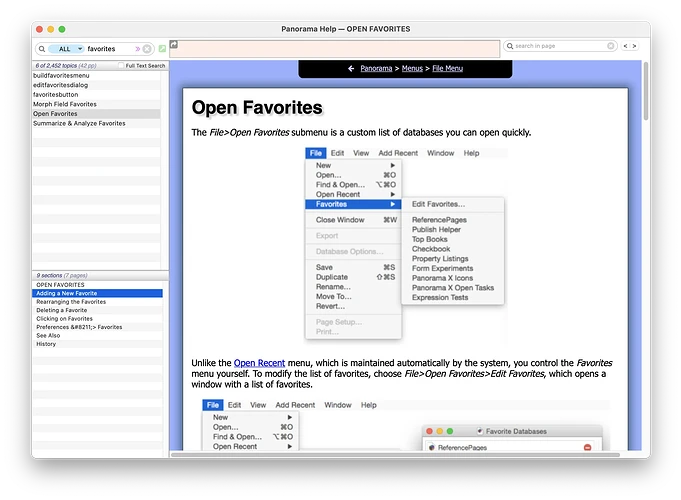Enable the Full Text Search checkbox
Viewport: 681px width, 500px height.
point(121,66)
